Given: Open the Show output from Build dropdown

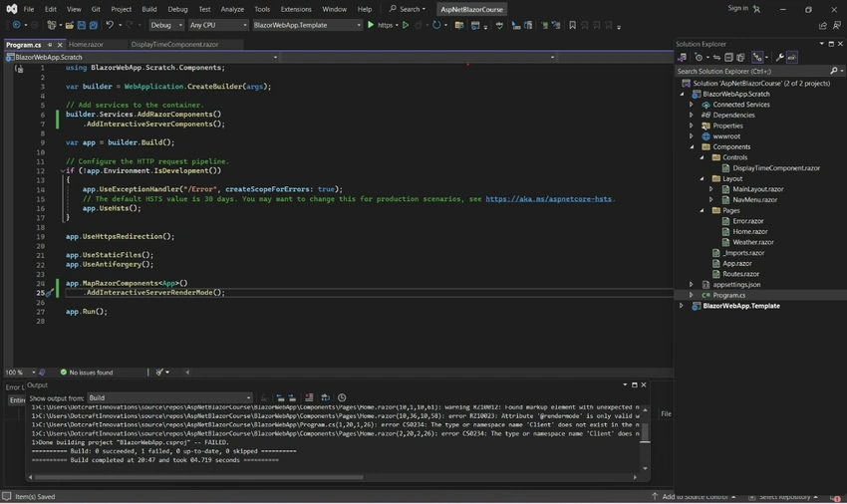Looking at the screenshot, I should click(169, 397).
